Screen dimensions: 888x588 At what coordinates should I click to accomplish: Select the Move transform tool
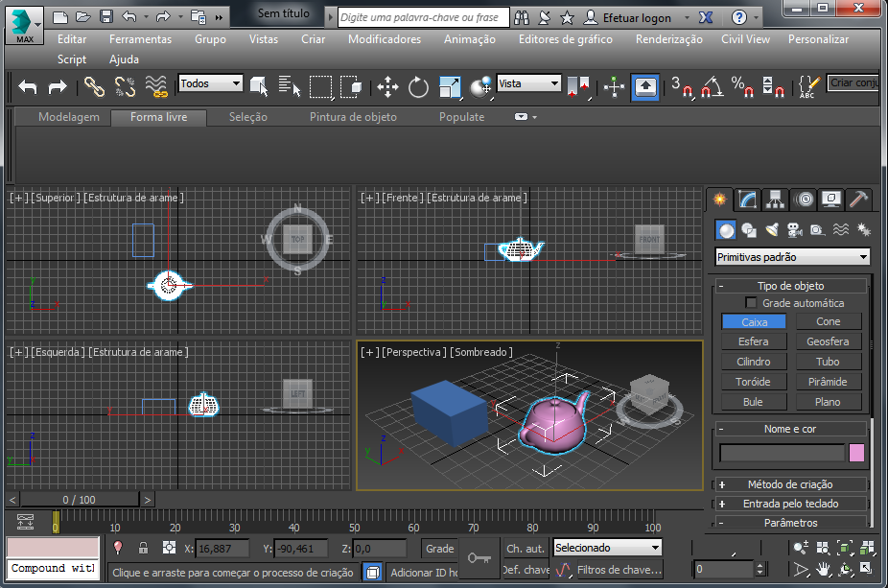(387, 87)
